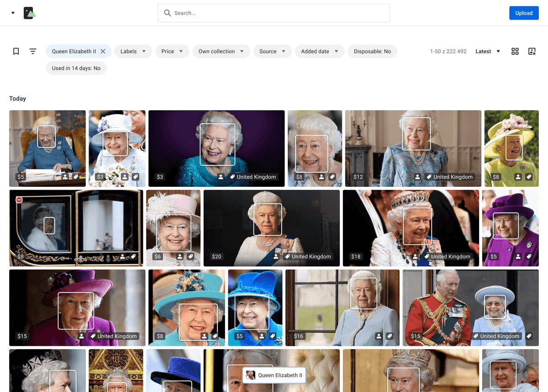Open the Price filter dropdown
Viewport: 548px width, 392px height.
[x=172, y=51]
